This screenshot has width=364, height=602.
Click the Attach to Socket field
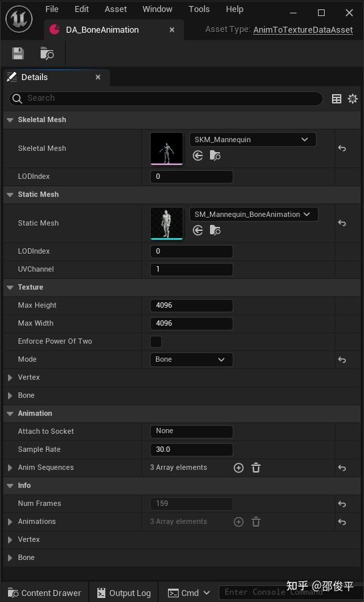(191, 431)
